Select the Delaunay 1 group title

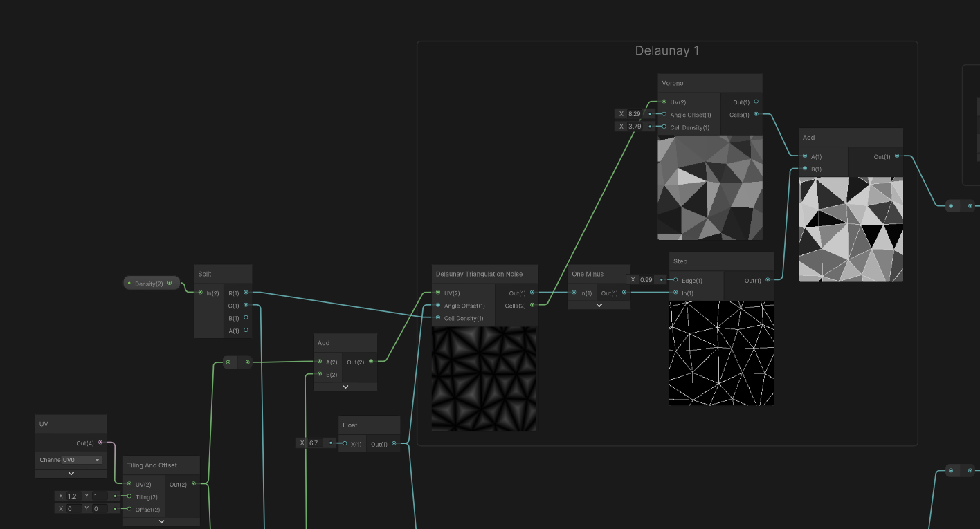666,51
